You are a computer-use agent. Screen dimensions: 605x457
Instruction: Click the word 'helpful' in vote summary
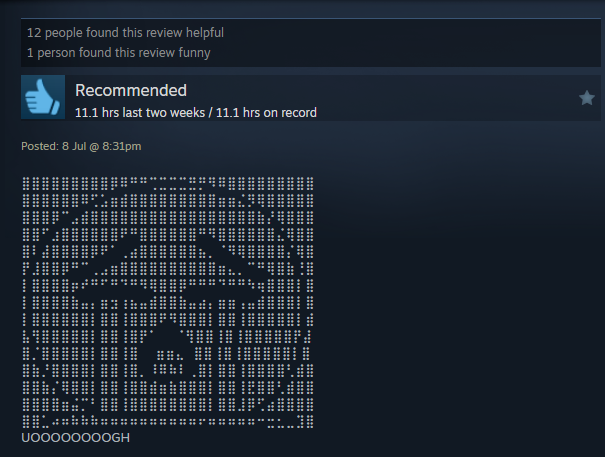205,33
